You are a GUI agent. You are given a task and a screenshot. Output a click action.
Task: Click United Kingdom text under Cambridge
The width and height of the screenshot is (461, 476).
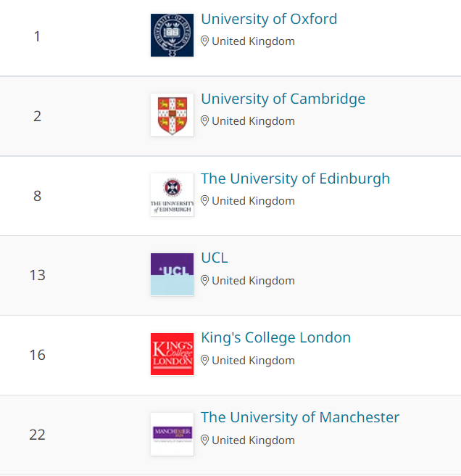click(x=253, y=121)
